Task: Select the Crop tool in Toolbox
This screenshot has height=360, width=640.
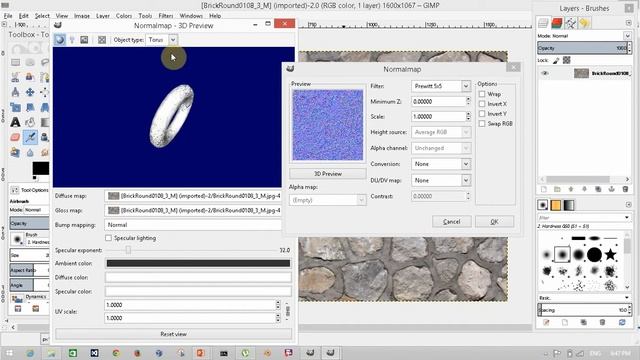Action: click(15, 107)
